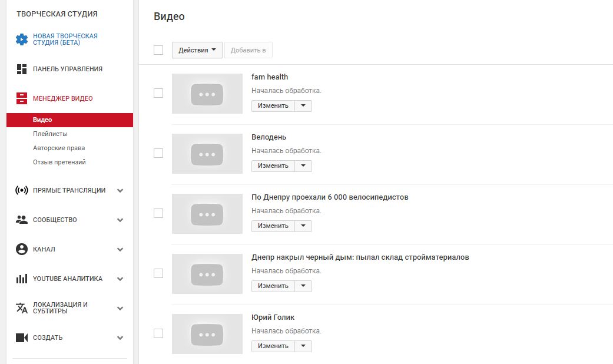Select the Канал profile icon

coord(21,249)
